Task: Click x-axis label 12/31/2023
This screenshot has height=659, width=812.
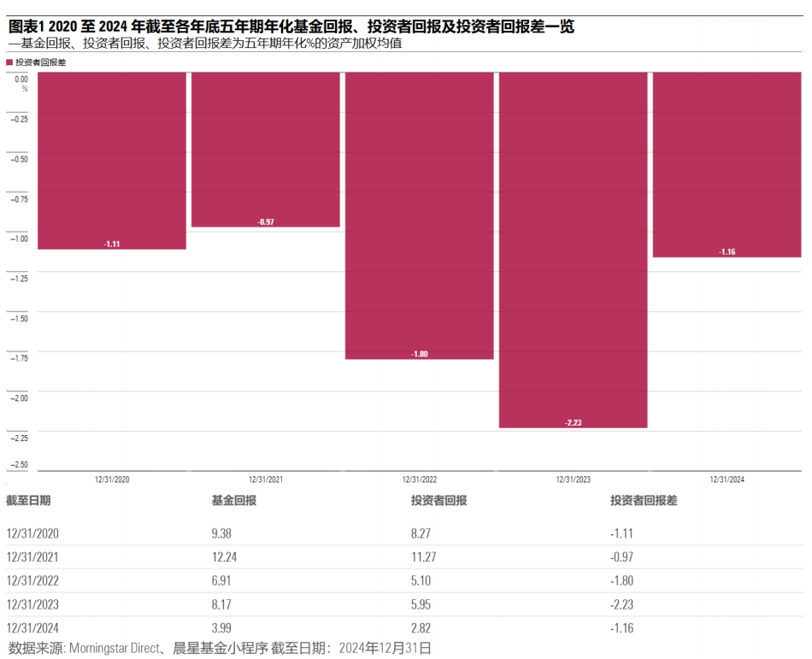Action: (574, 480)
